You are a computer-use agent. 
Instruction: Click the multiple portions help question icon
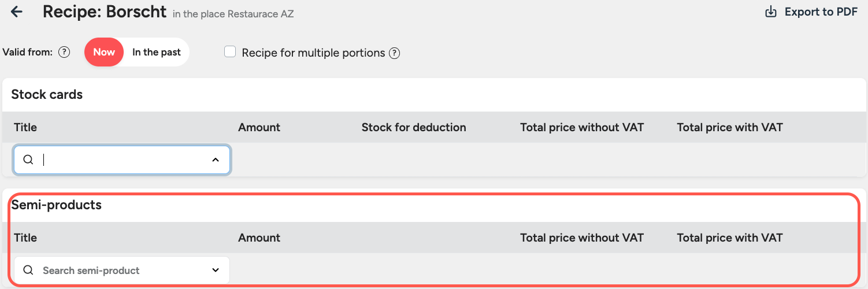point(394,53)
